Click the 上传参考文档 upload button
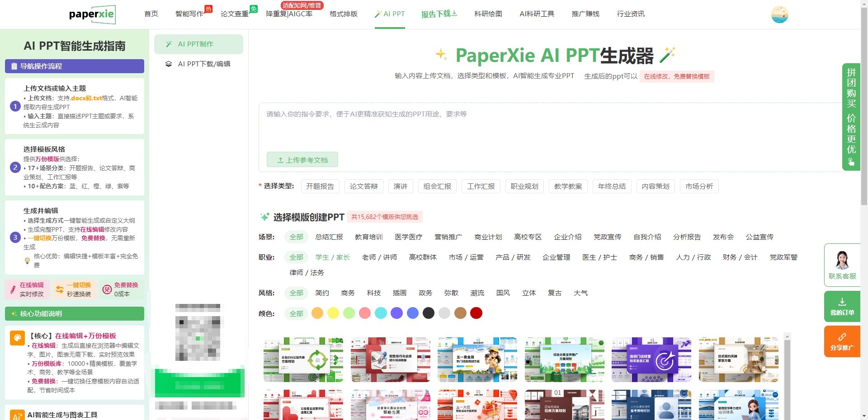The image size is (868, 420). coord(302,160)
